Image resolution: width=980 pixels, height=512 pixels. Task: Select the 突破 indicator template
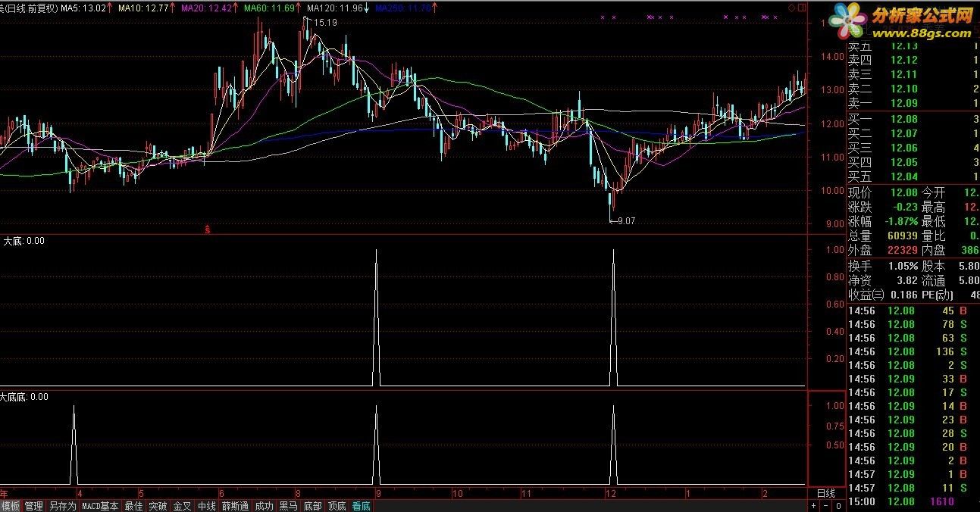(x=158, y=506)
